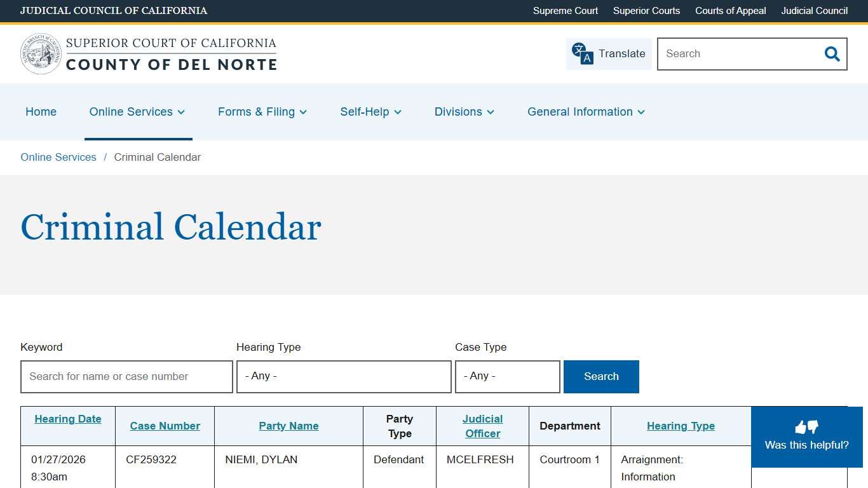Open Online Services from the breadcrumb
The width and height of the screenshot is (868, 488).
(x=58, y=157)
